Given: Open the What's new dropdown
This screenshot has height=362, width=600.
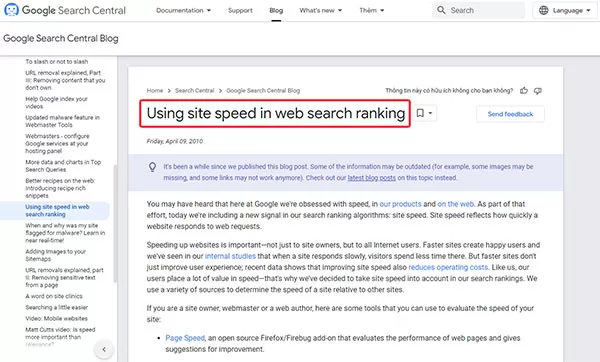Looking at the screenshot, I should 321,10.
